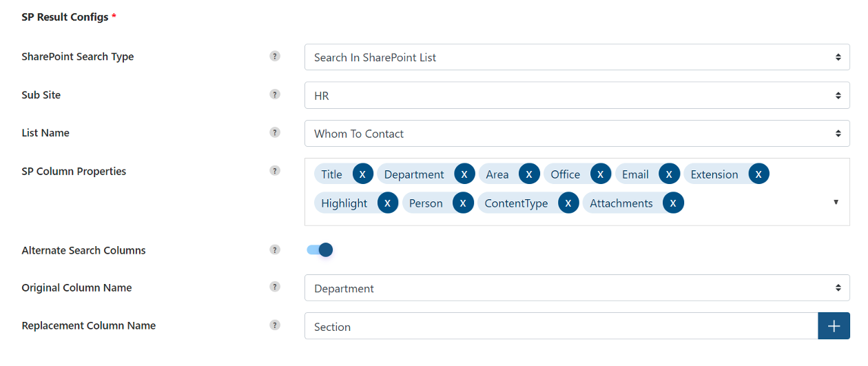The height and width of the screenshot is (366, 868).
Task: Remove the ContentType column tag
Action: [x=568, y=203]
